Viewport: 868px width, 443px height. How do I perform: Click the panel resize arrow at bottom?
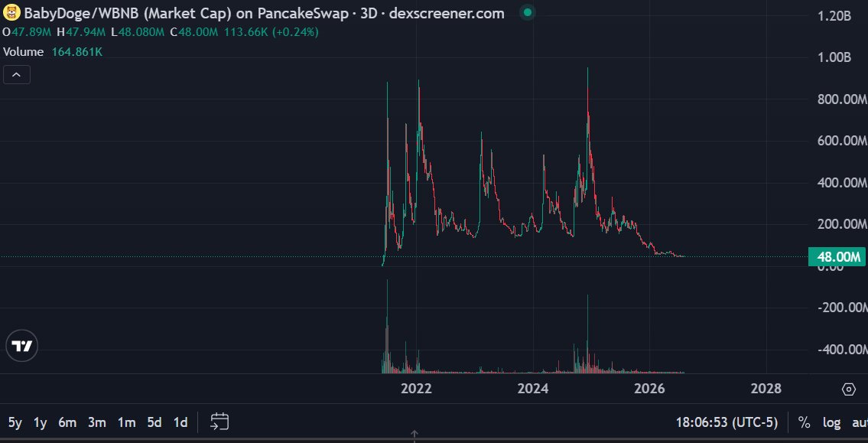pos(414,434)
